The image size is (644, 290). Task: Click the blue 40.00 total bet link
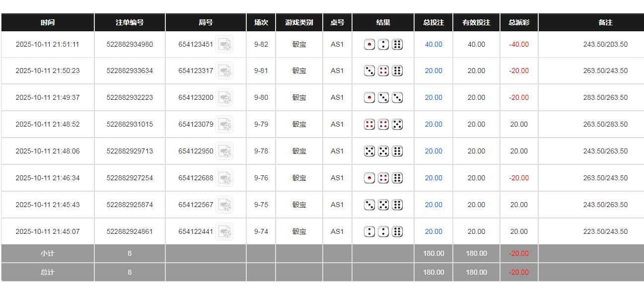click(433, 45)
